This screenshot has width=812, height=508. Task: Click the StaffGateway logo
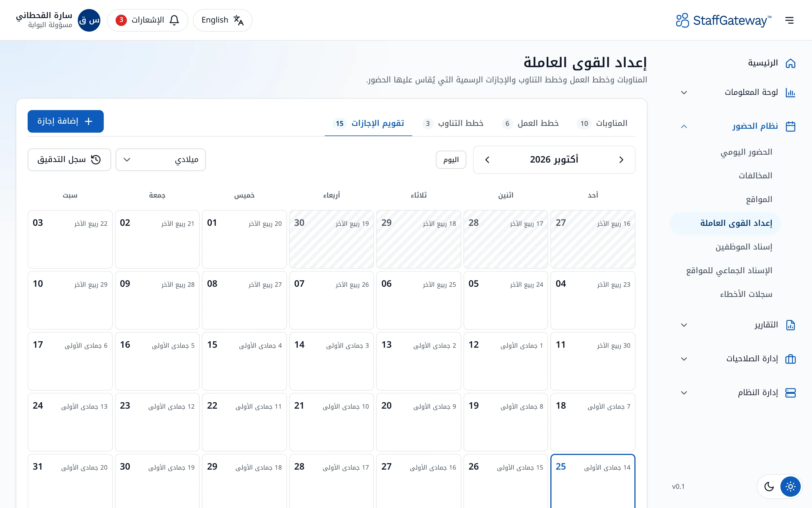pyautogui.click(x=724, y=20)
